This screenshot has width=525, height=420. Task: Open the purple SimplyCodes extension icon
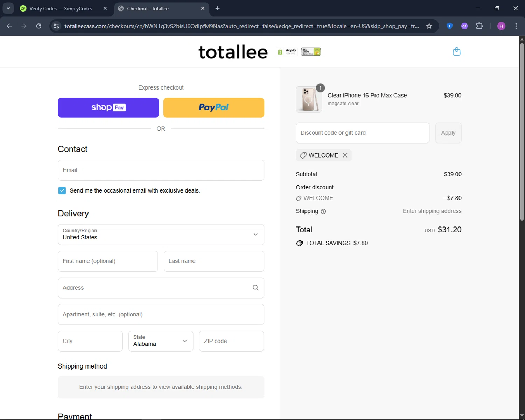coord(464,26)
